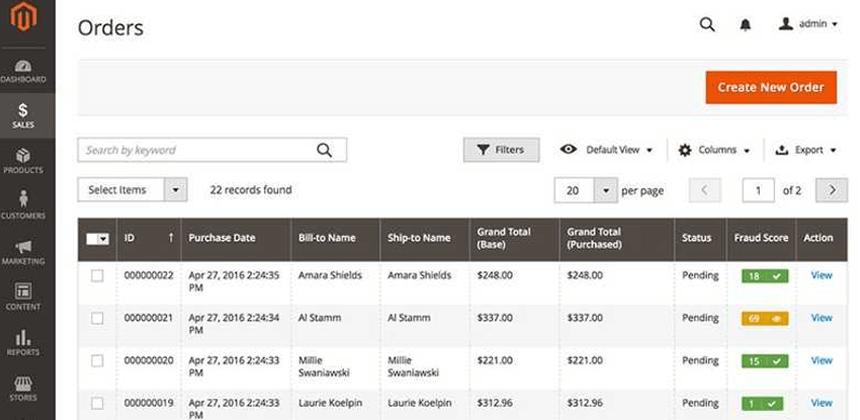The image size is (860, 420).
Task: Click the top search magnifier icon
Action: pyautogui.click(x=707, y=24)
